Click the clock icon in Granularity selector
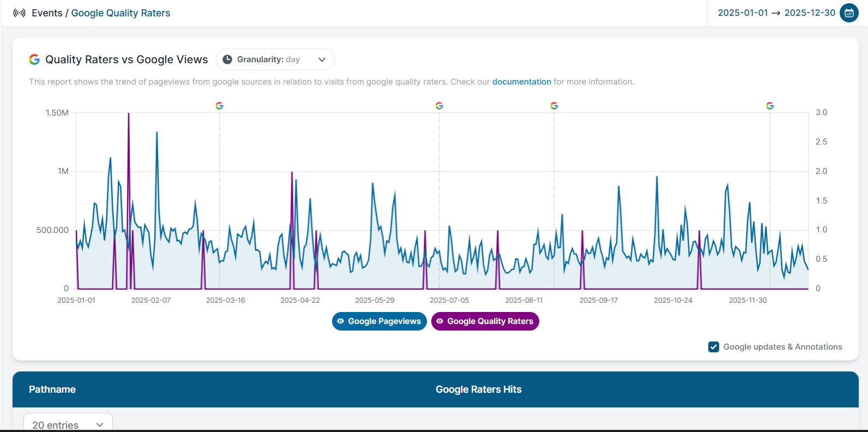Viewport: 868px width, 432px height. click(227, 59)
